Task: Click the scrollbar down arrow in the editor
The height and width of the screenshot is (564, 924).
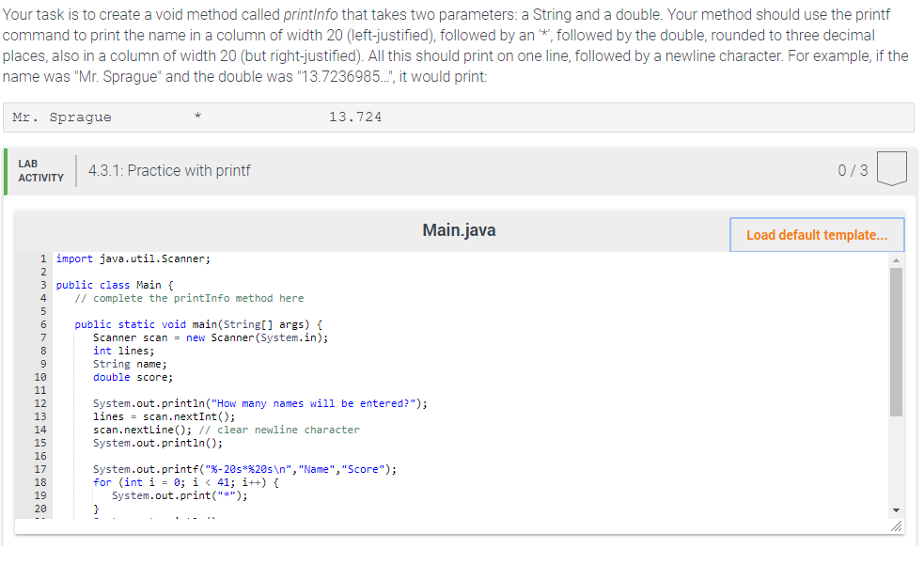Action: (894, 510)
